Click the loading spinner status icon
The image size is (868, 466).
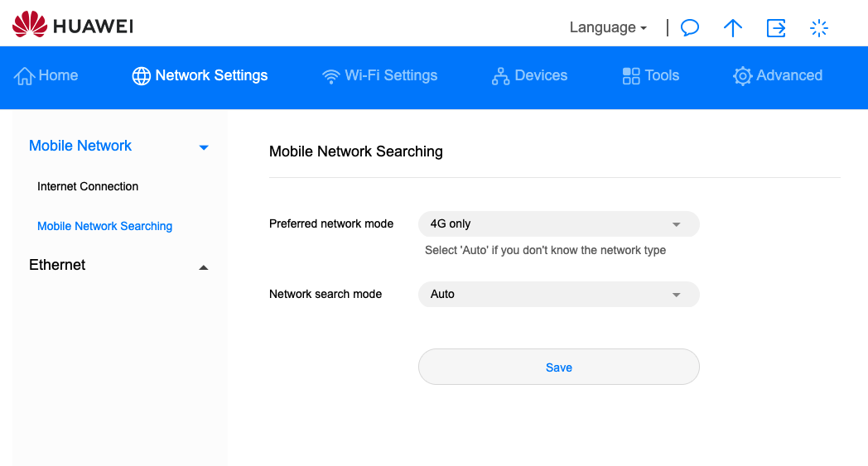818,27
